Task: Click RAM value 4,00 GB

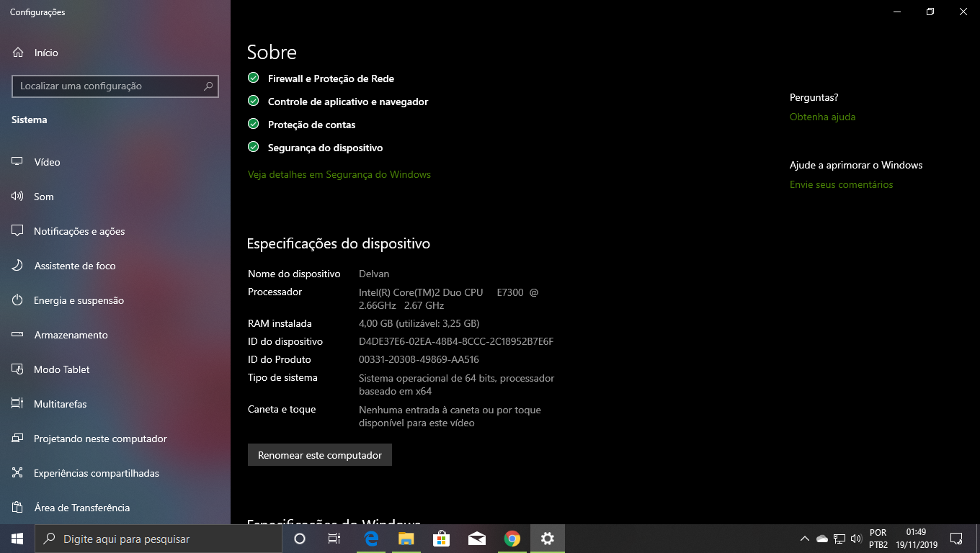Action: click(x=419, y=323)
